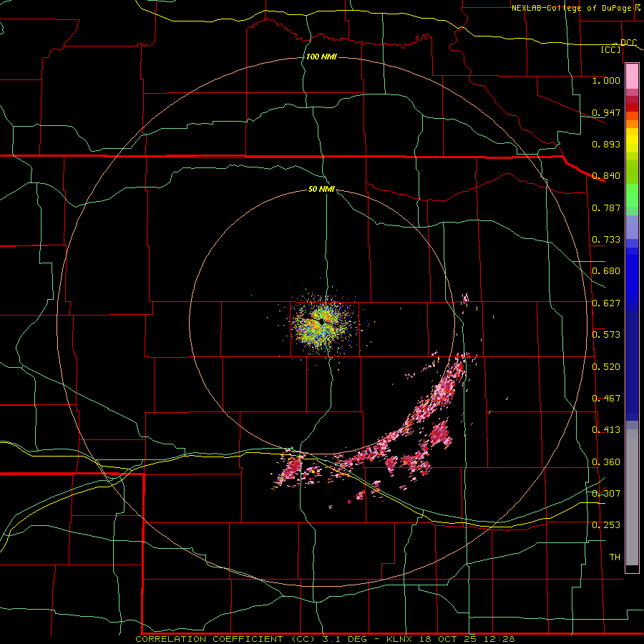Select the 1.000 legend value
This screenshot has height=644, width=644.
606,80
